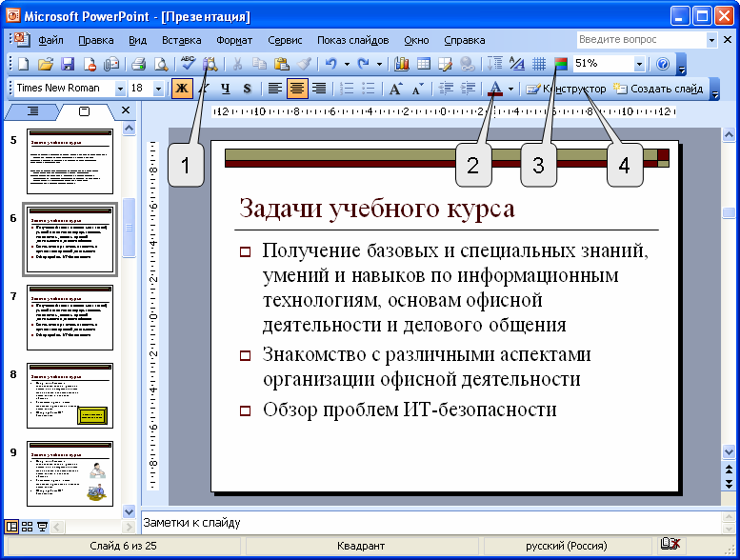740x560 pixels.
Task: Switch to the Outline tab
Action: pos(32,110)
